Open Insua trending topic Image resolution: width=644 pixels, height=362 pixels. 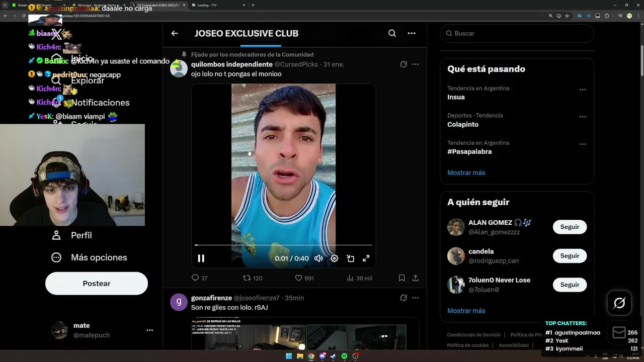(x=456, y=97)
